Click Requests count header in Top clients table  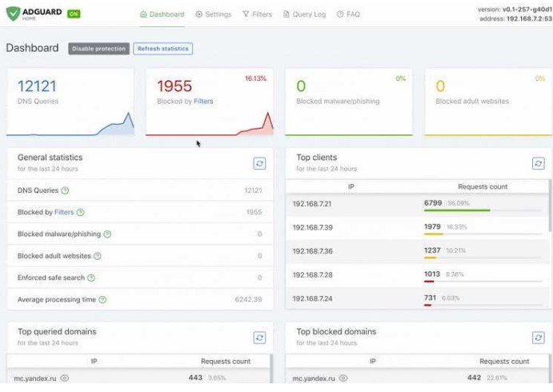(x=483, y=186)
